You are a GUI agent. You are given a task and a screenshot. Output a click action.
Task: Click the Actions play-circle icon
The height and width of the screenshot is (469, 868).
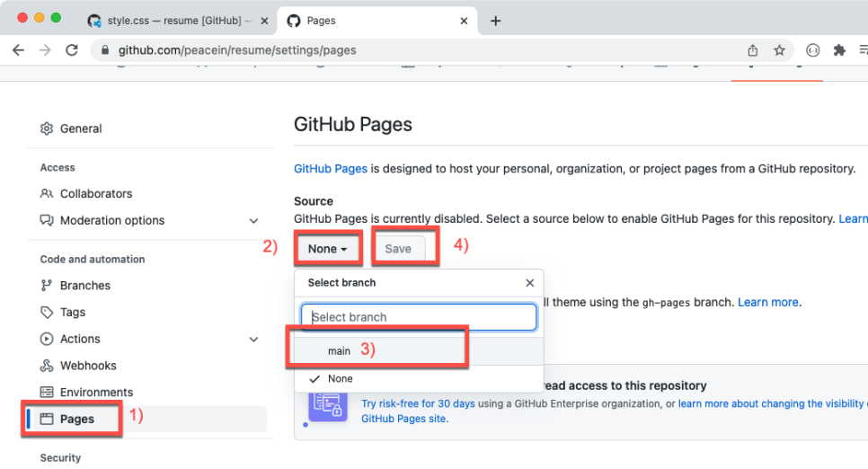coord(47,339)
